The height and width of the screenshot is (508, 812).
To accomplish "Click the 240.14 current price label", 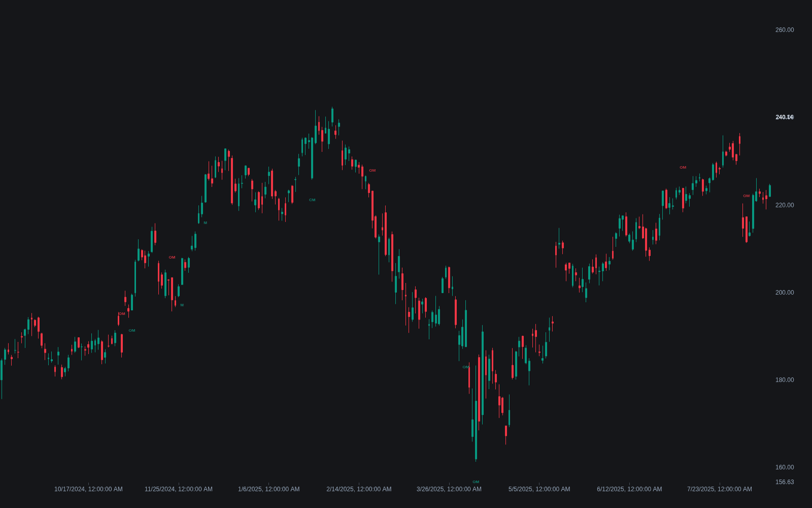I will [785, 117].
